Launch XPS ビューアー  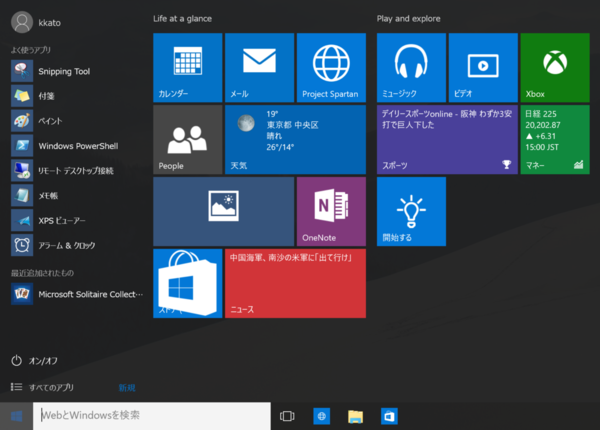[x=77, y=220]
